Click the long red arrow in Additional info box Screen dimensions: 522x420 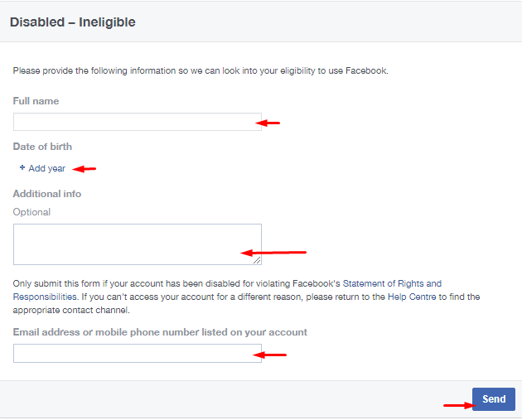[273, 253]
